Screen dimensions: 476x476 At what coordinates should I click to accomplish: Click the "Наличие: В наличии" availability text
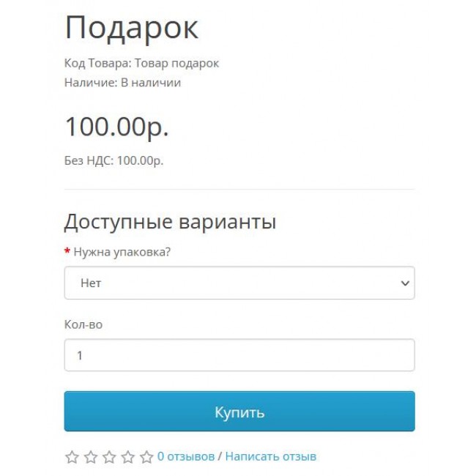(122, 83)
